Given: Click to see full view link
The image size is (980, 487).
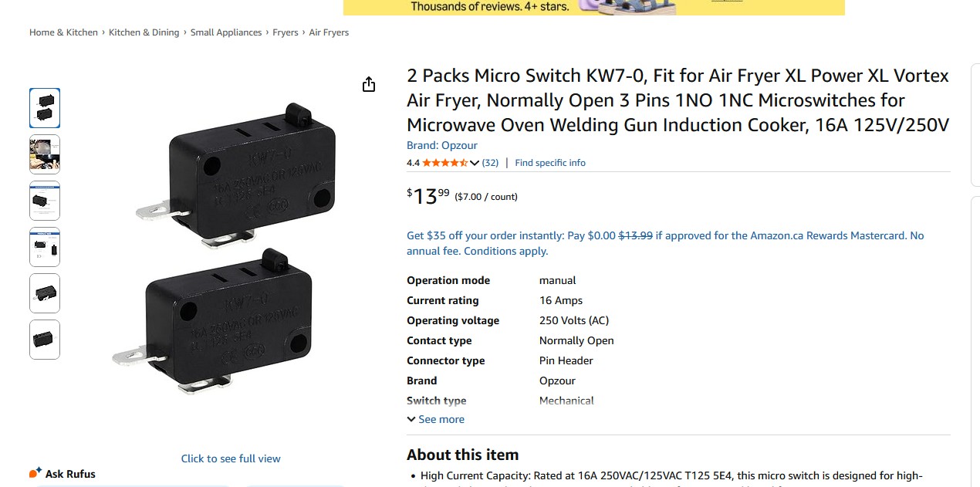Looking at the screenshot, I should (231, 458).
